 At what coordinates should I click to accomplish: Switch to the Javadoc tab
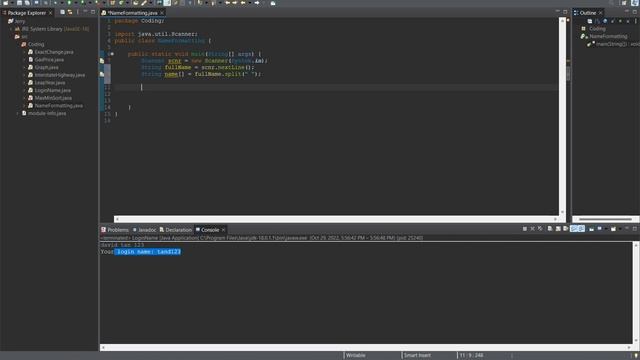coord(144,230)
